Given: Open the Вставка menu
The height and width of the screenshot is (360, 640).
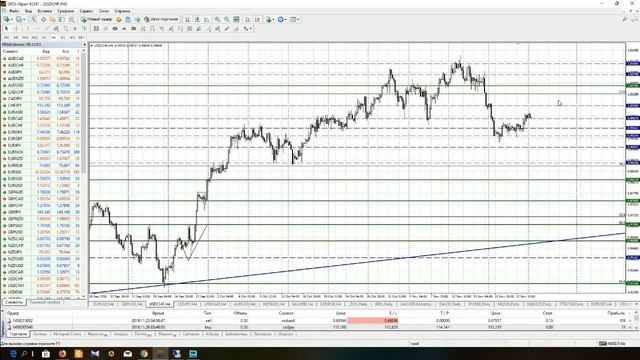Looking at the screenshot, I should [44, 11].
